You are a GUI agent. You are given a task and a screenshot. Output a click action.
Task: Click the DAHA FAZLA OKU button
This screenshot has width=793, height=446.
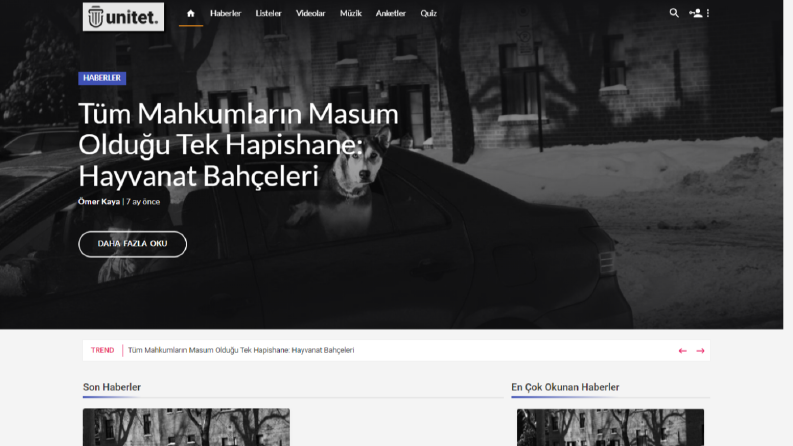pyautogui.click(x=133, y=244)
